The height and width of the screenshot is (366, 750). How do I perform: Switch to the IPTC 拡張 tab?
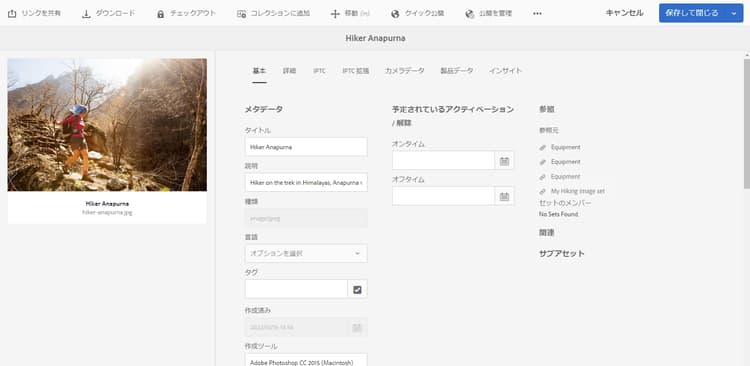pyautogui.click(x=355, y=71)
